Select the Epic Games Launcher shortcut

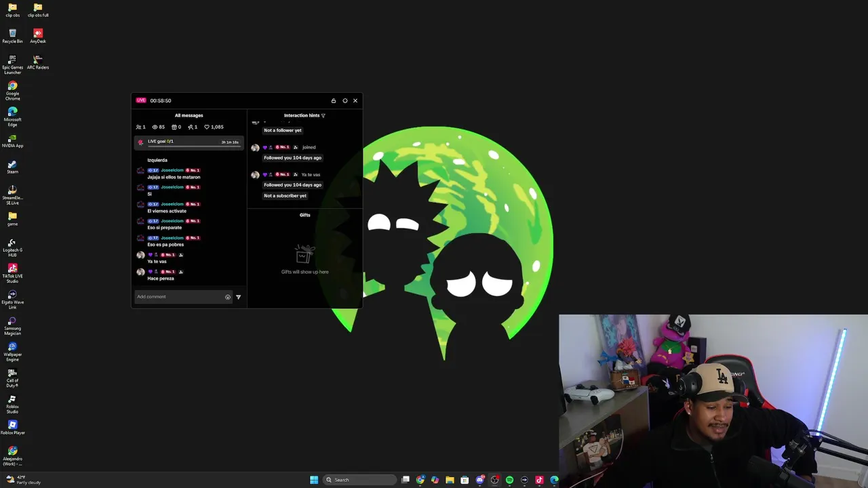(x=12, y=64)
